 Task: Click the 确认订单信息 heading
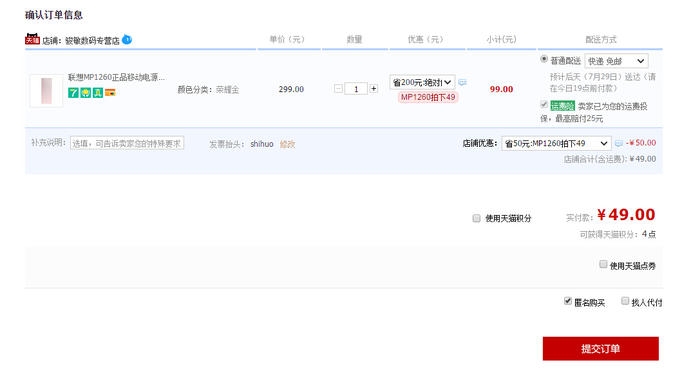click(54, 15)
